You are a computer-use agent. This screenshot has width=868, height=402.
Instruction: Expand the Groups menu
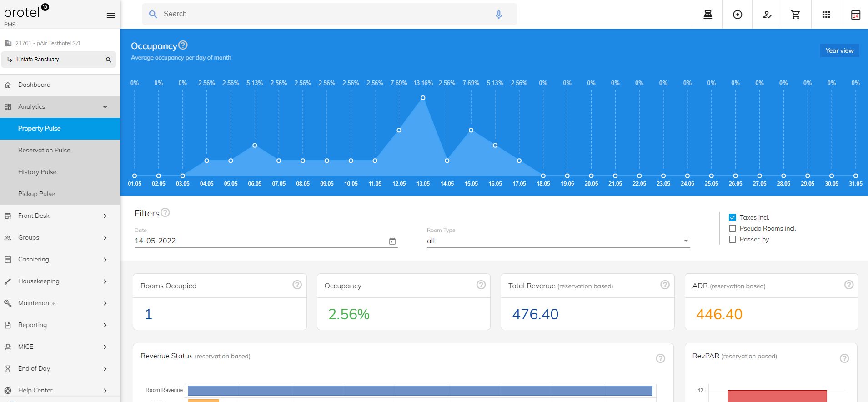tap(105, 238)
